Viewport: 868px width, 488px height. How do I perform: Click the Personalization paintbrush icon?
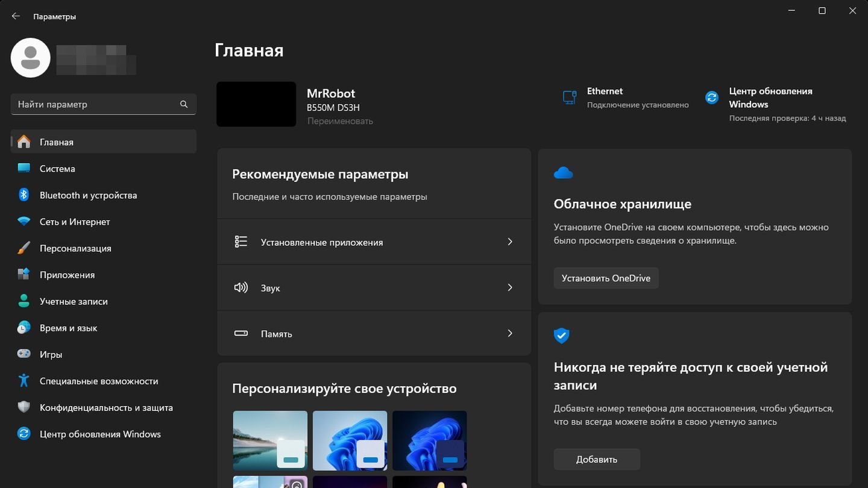point(24,248)
